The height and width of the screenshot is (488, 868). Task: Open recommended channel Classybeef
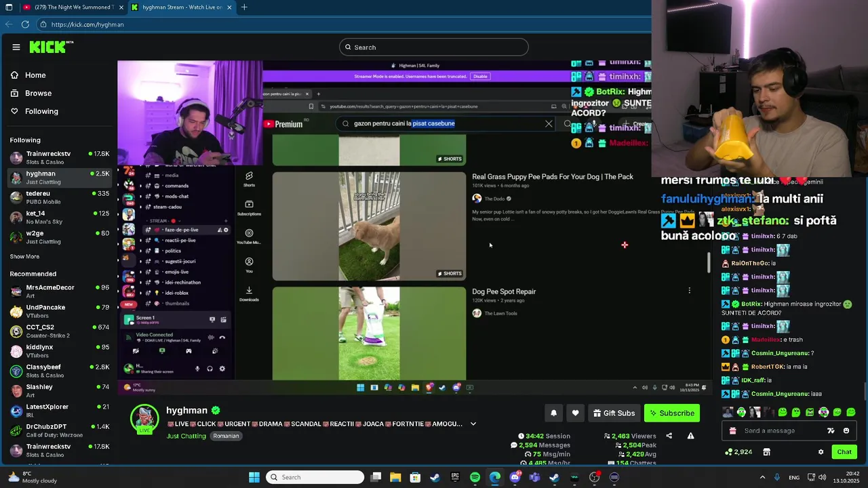[x=59, y=371]
